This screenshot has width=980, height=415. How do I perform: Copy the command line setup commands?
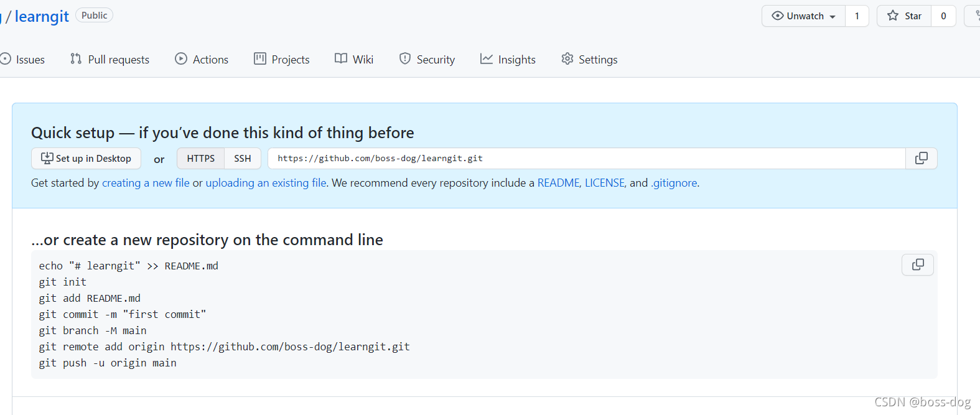918,265
